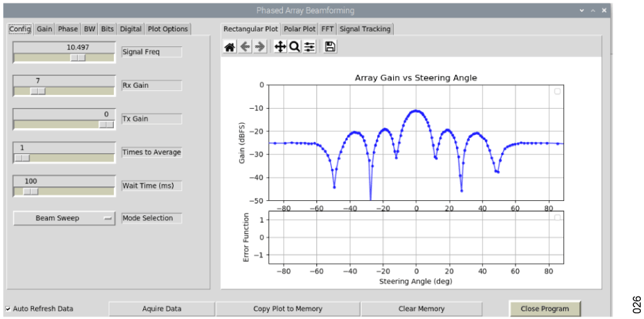The image size is (644, 319).
Task: Switch to the Signal Tracking tab
Action: [365, 29]
